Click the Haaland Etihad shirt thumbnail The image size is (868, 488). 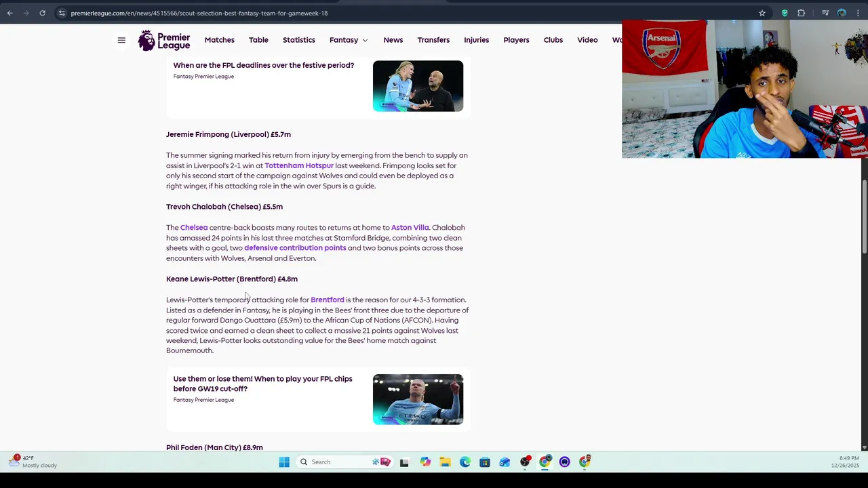click(x=418, y=400)
